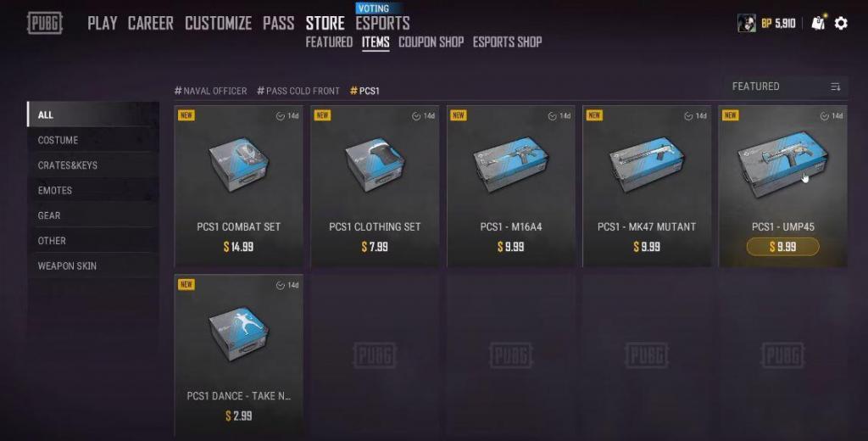This screenshot has height=441, width=868.
Task: Filter by Naval Officer hashtag
Action: tap(211, 91)
